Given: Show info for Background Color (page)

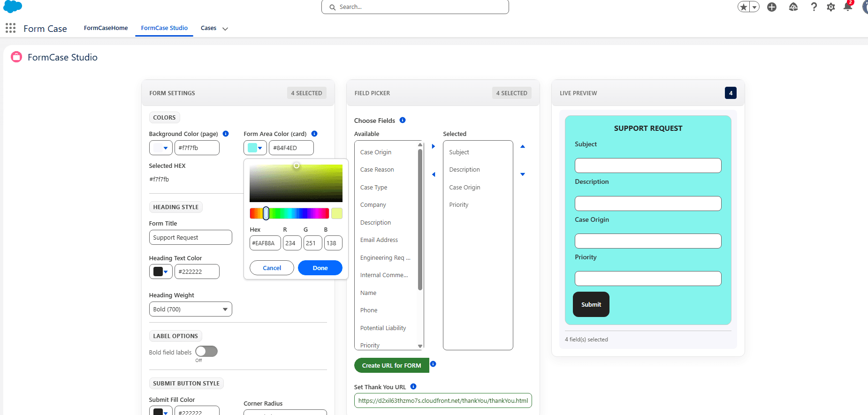Looking at the screenshot, I should click(226, 134).
